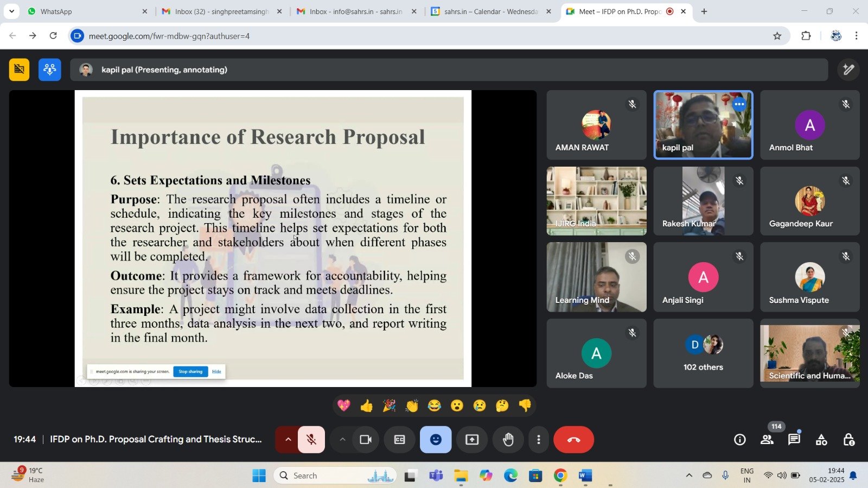Expand audio settings arrow beside microphone
Screen dimensions: 868x488
point(288,440)
